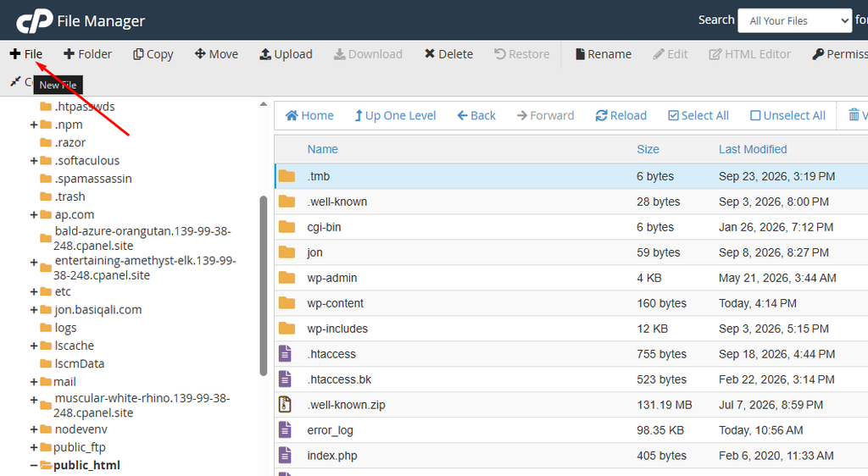Image resolution: width=868 pixels, height=476 pixels.
Task: Select the index.php file icon
Action: tap(285, 456)
